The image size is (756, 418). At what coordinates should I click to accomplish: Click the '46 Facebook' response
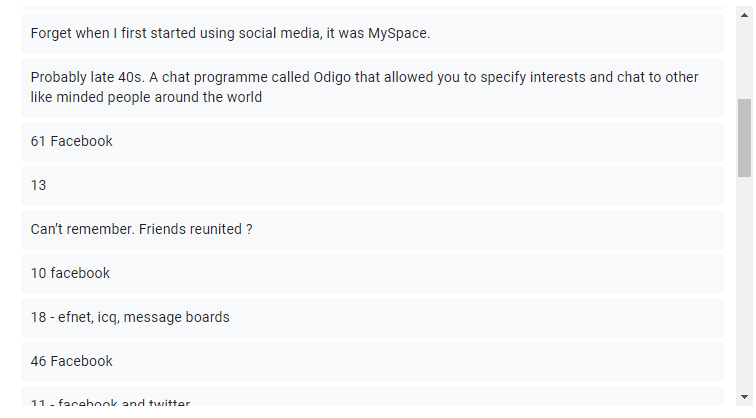click(x=372, y=361)
